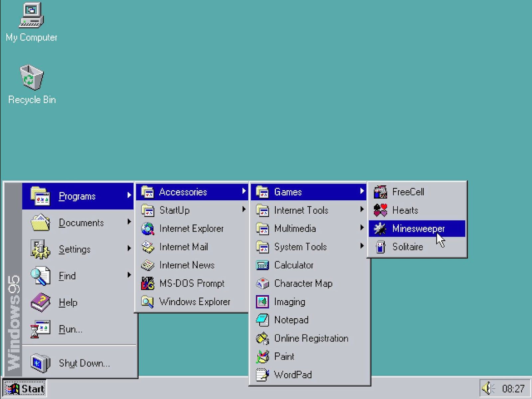
Task: Open Help from the Start menu
Action: (79, 302)
